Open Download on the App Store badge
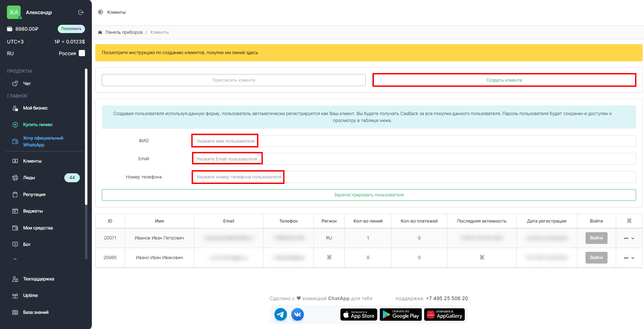The image size is (644, 329). click(x=359, y=315)
